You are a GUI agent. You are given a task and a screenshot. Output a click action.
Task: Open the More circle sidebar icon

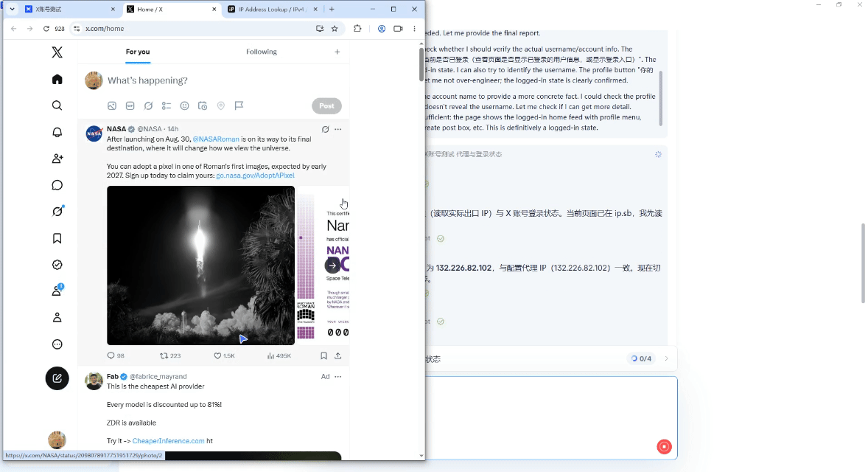pos(57,344)
